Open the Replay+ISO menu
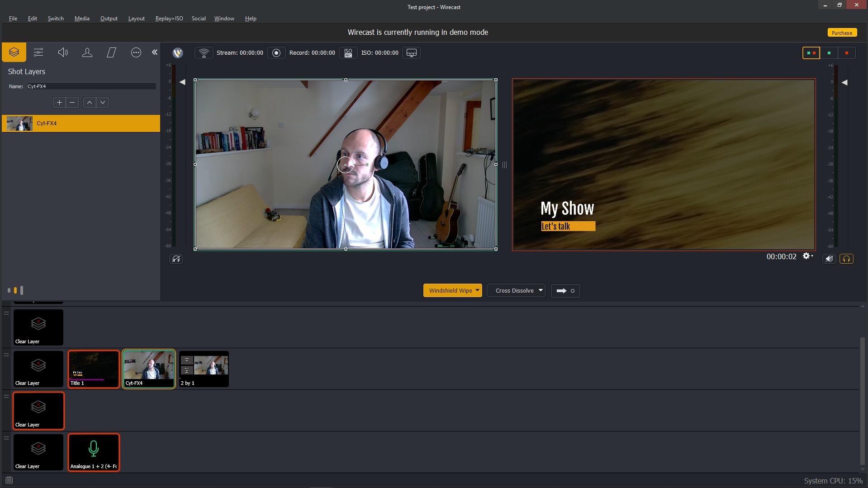Image resolution: width=868 pixels, height=488 pixels. [x=169, y=19]
